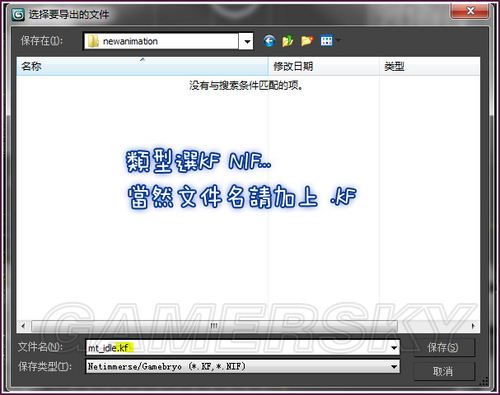Viewport: 500px width, 395px height.
Task: Open the 保存类型 file type dropdown
Action: (x=243, y=367)
